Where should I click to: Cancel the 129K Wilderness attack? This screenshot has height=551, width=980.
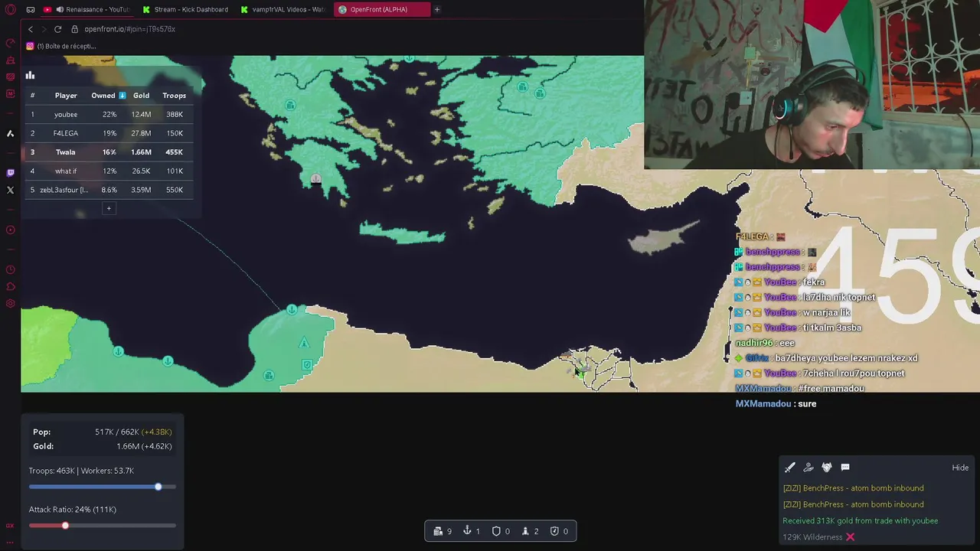tap(850, 537)
